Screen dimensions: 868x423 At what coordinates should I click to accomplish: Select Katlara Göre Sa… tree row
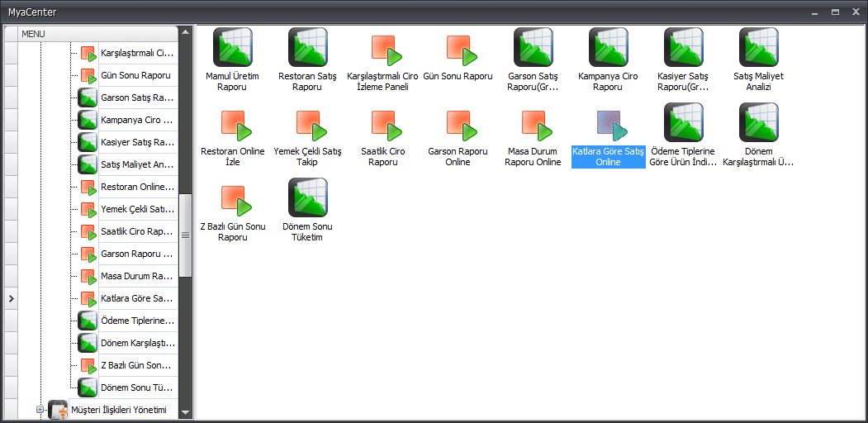point(138,298)
